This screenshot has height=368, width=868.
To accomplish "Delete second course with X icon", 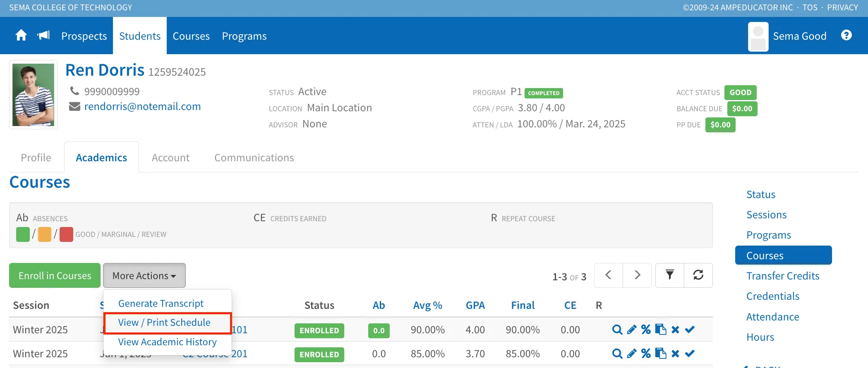I will (675, 354).
